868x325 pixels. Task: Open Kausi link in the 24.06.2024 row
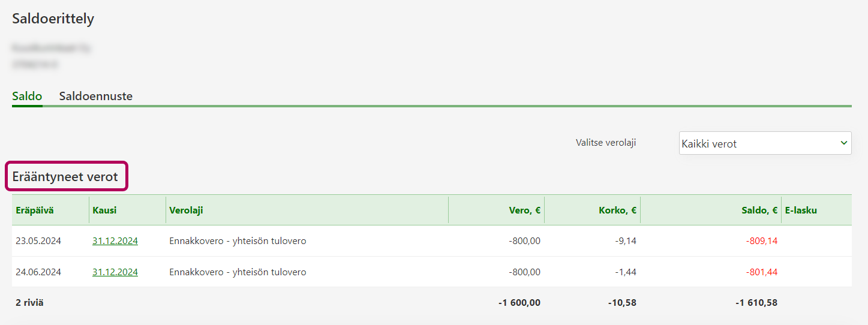tap(115, 272)
